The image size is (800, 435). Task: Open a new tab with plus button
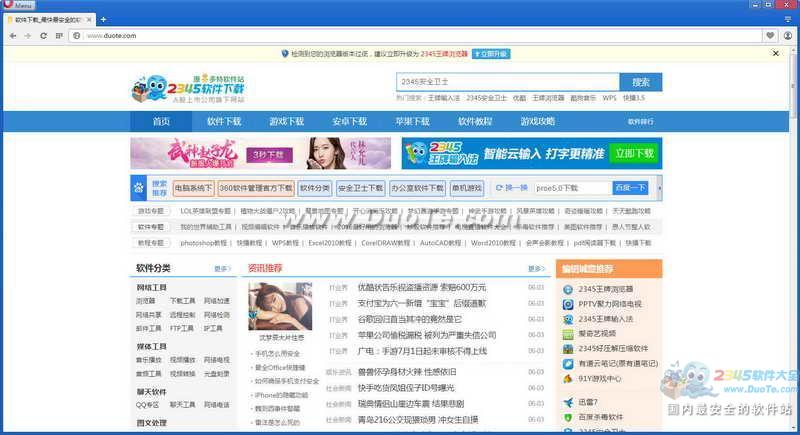coord(104,19)
